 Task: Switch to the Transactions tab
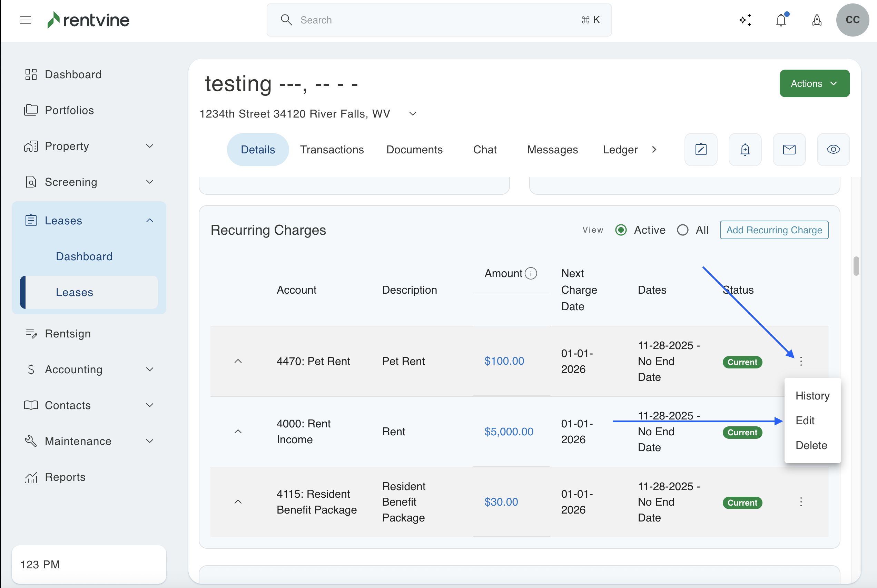tap(332, 149)
